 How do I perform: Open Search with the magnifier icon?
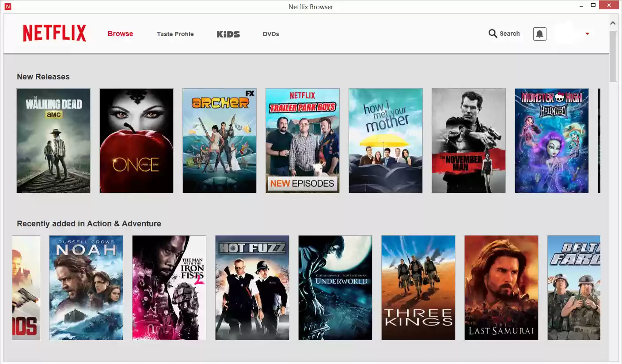[x=492, y=34]
